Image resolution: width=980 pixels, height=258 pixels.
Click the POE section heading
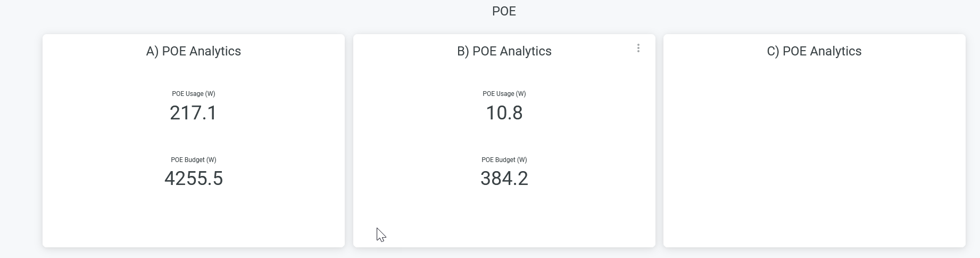pyautogui.click(x=504, y=11)
